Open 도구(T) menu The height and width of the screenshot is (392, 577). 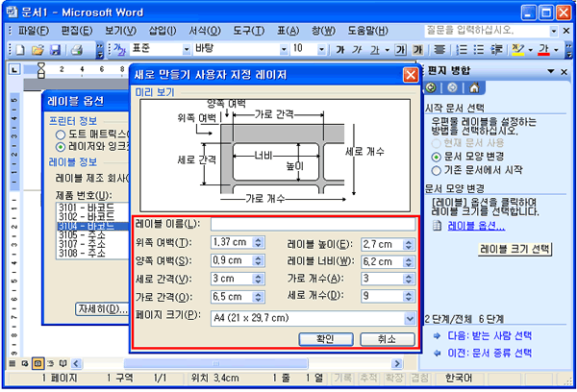pos(249,31)
